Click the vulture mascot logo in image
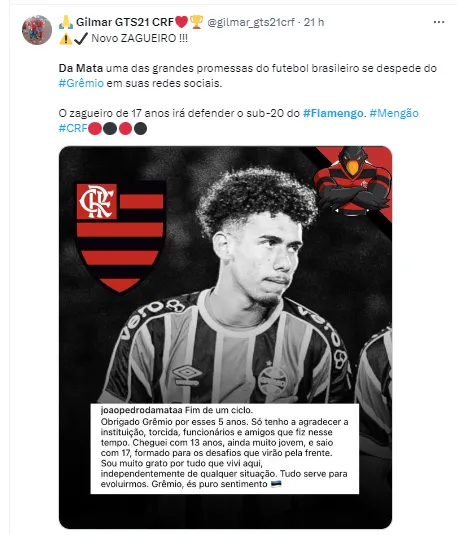The height and width of the screenshot is (535, 457). (x=352, y=181)
